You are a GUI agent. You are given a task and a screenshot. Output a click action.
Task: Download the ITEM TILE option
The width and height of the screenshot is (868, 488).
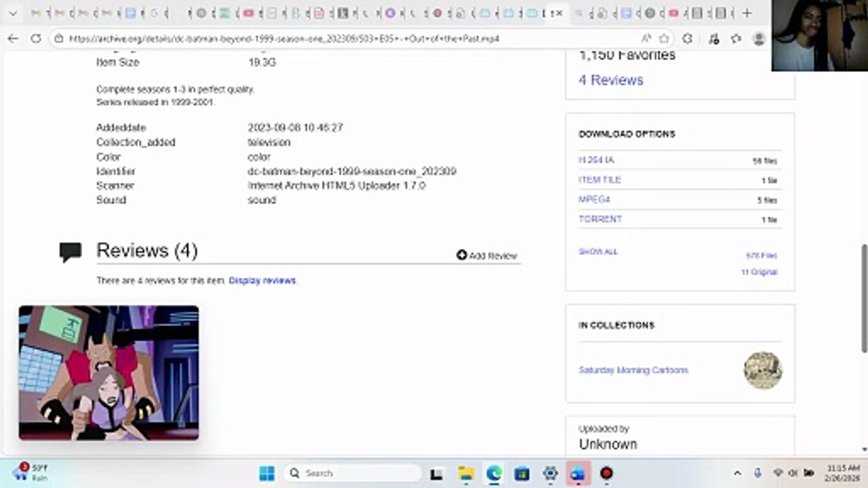599,180
